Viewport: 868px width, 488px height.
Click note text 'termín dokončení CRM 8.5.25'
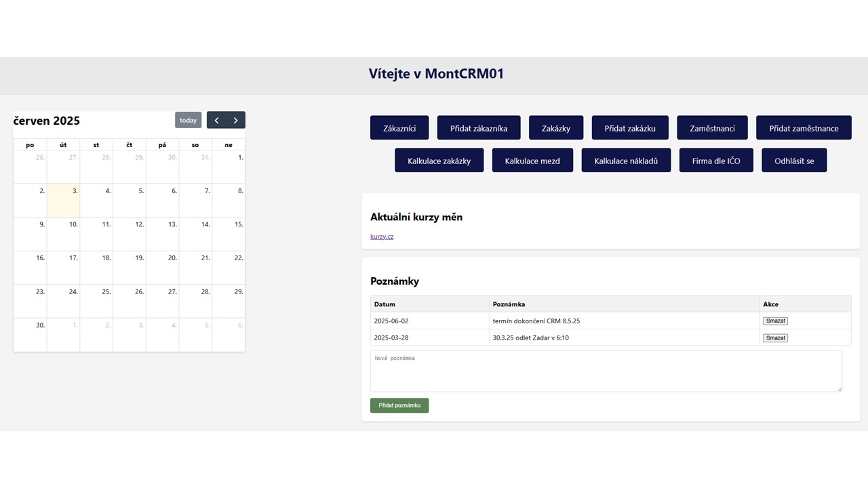click(536, 321)
